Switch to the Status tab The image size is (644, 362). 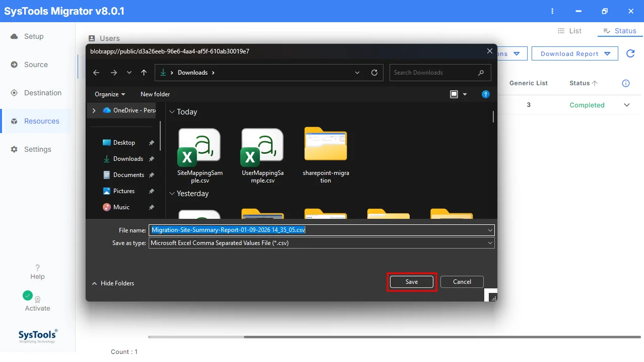pos(620,31)
